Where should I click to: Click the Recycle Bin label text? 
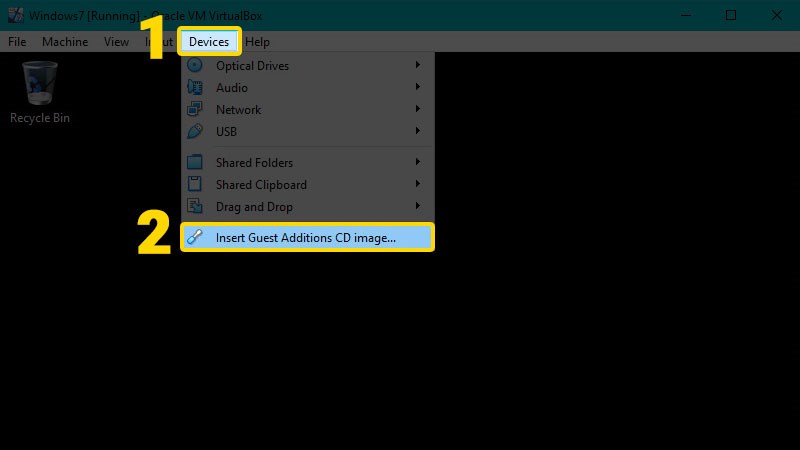pos(40,118)
